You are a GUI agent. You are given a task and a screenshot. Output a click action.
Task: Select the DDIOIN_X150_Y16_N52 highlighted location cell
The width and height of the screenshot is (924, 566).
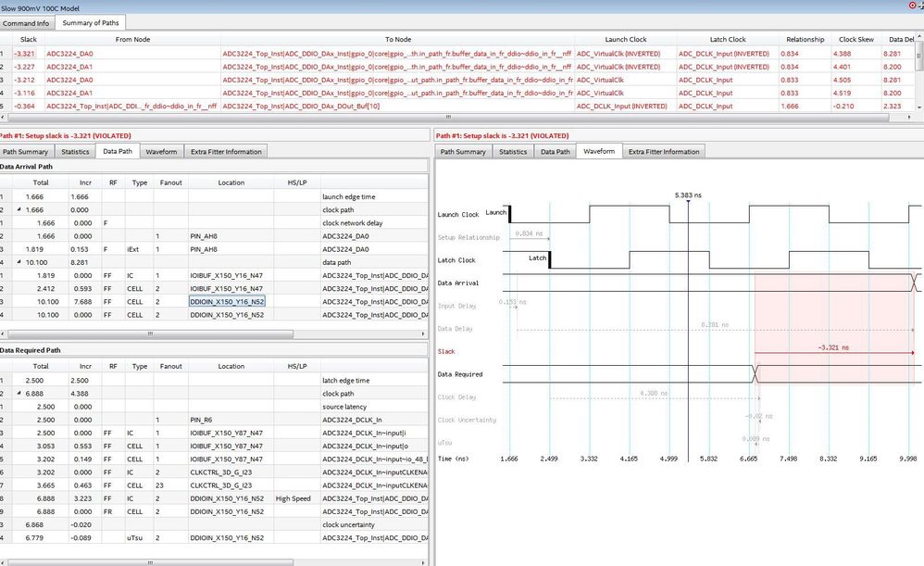227,302
